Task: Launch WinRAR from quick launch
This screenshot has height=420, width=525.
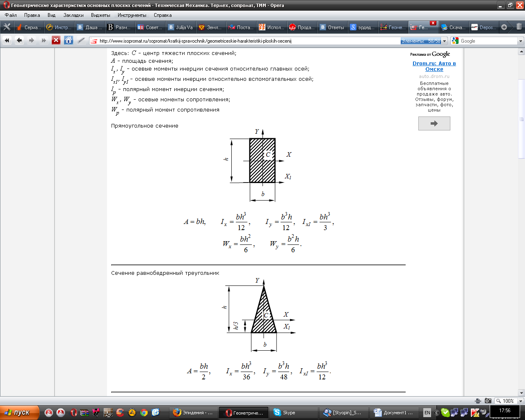Action: pos(84,413)
